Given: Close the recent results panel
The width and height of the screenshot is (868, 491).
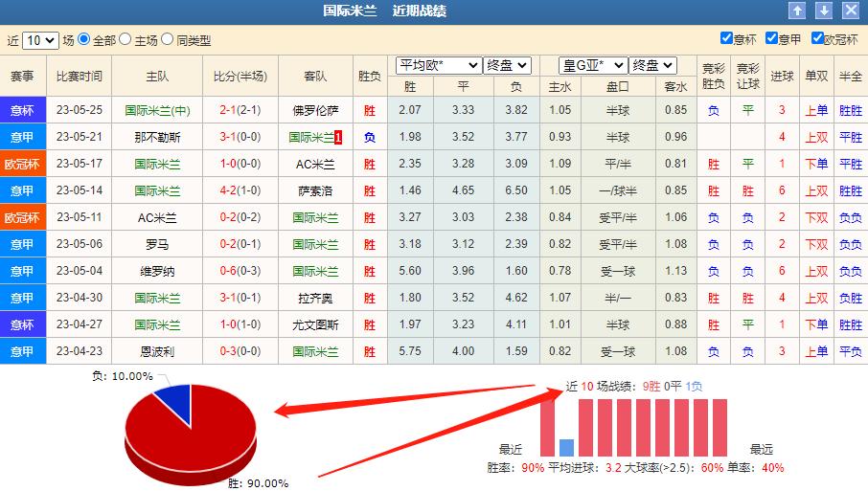Looking at the screenshot, I should click(x=851, y=11).
